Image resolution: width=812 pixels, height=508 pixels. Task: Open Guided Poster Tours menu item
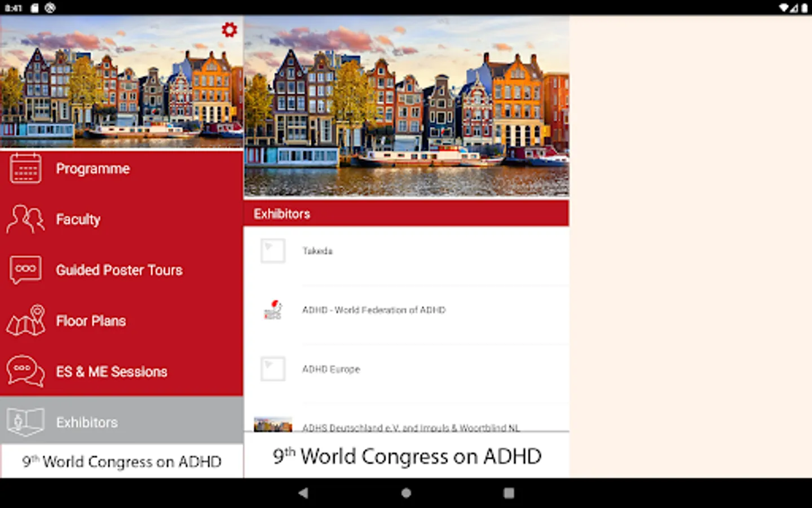122,270
